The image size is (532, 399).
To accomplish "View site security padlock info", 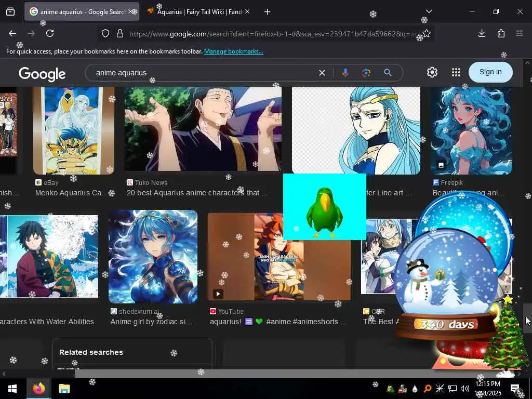I will tap(120, 34).
